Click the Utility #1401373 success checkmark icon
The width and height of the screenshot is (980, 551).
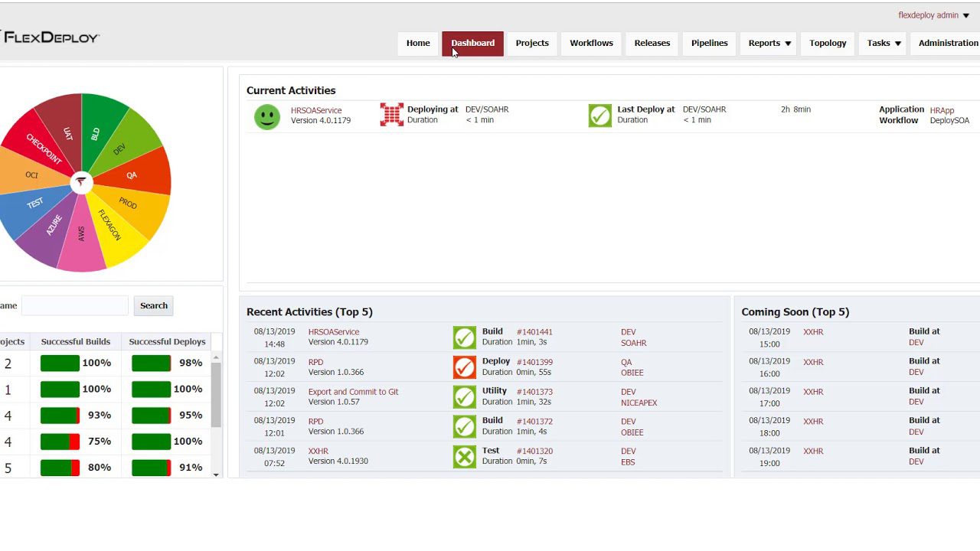click(464, 397)
